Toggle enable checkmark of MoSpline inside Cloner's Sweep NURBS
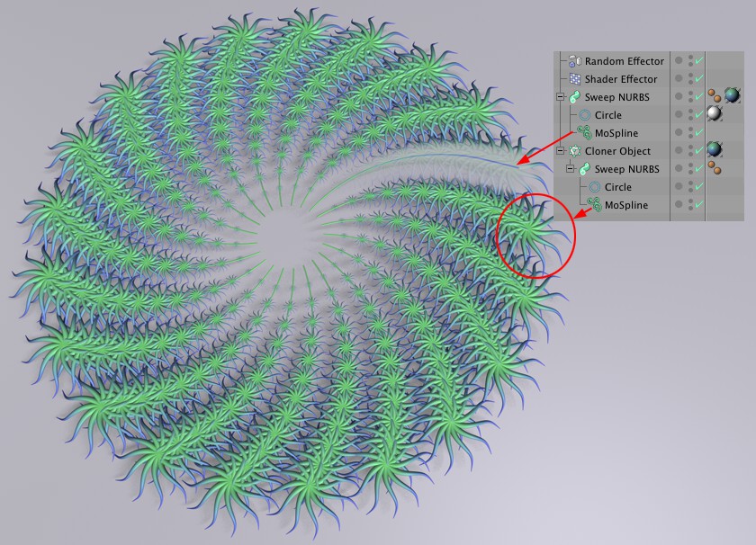This screenshot has width=756, height=545. [x=699, y=204]
